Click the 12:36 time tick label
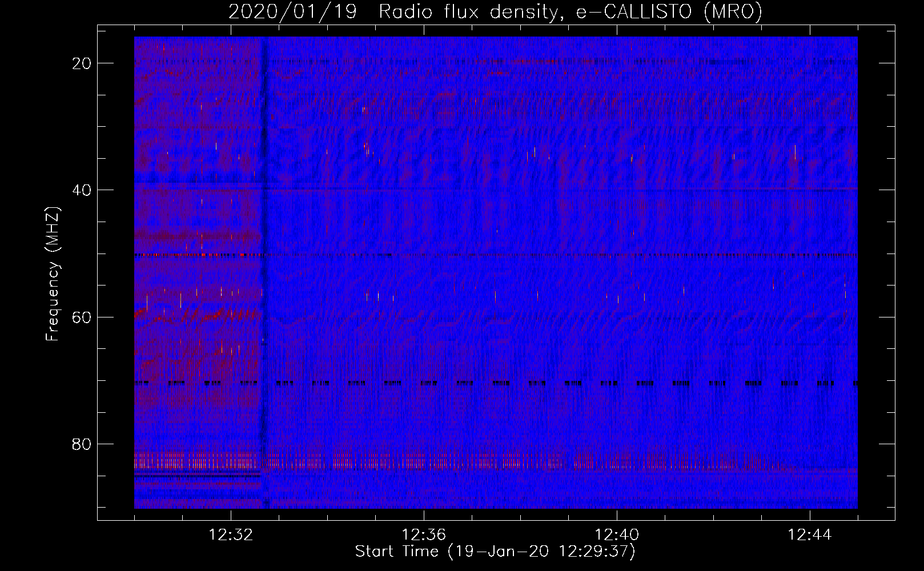The width and height of the screenshot is (924, 571). click(424, 535)
